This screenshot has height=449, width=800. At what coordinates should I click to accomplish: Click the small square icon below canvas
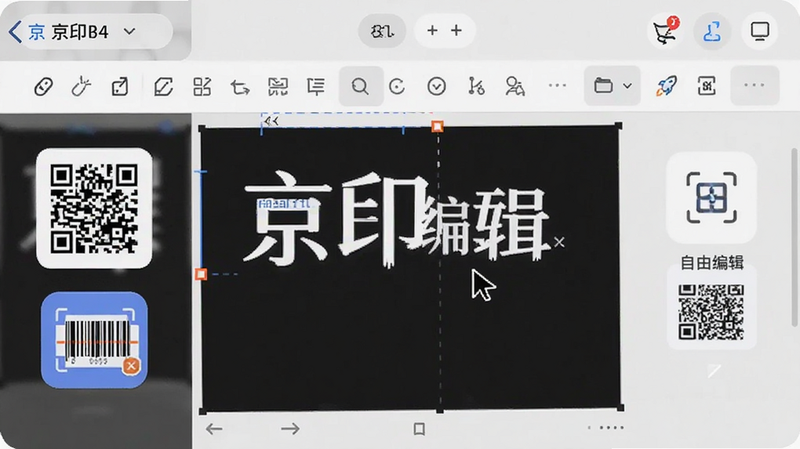419,429
